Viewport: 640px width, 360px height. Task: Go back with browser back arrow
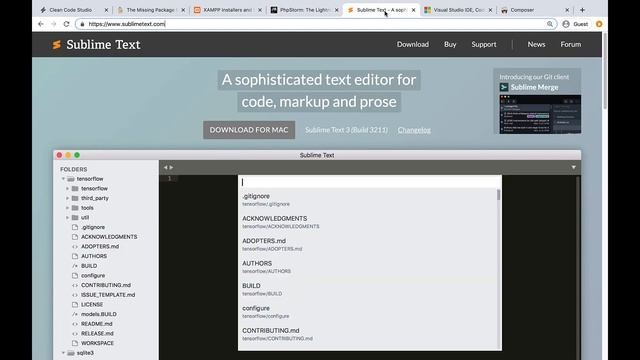click(x=41, y=24)
